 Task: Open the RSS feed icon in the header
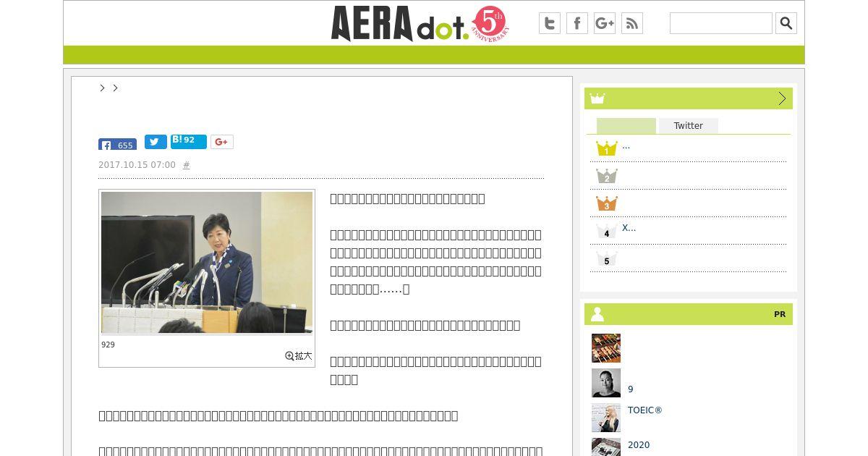[x=632, y=23]
